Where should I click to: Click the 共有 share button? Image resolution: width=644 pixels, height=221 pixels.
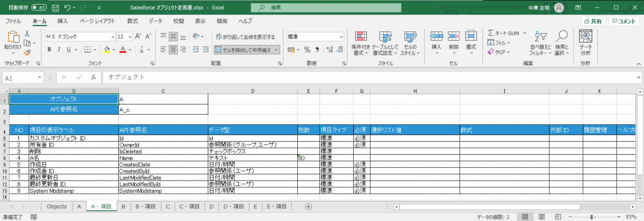[592, 21]
